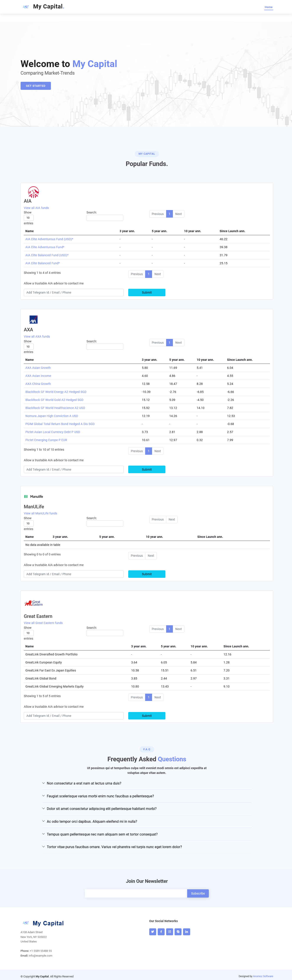The image size is (292, 980).
Task: Click GreatLink European Equity row name
Action: 44,662
